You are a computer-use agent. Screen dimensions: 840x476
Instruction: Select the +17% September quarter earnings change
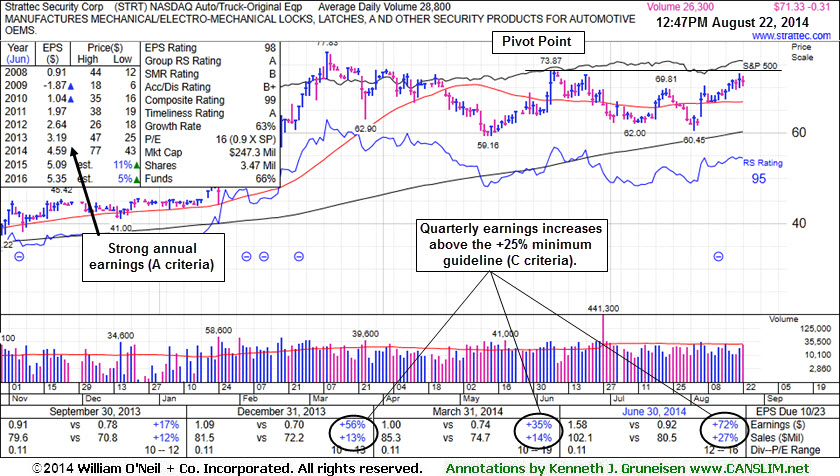tap(166, 425)
